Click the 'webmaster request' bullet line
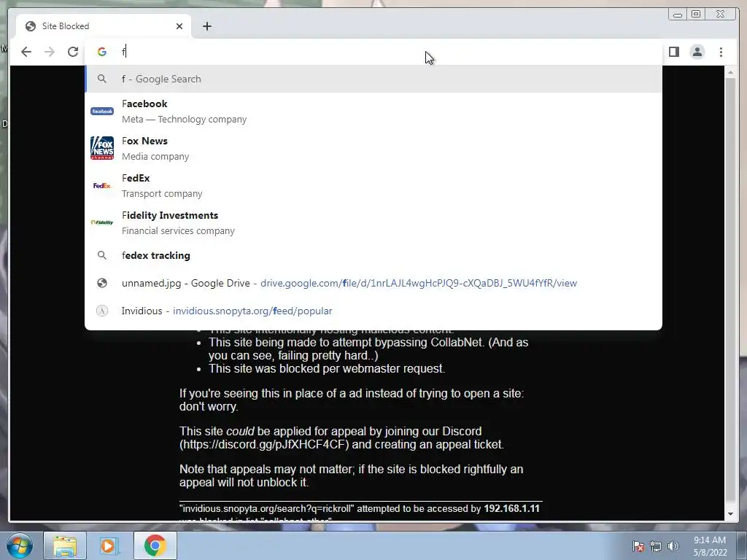The image size is (747, 560). point(327,368)
